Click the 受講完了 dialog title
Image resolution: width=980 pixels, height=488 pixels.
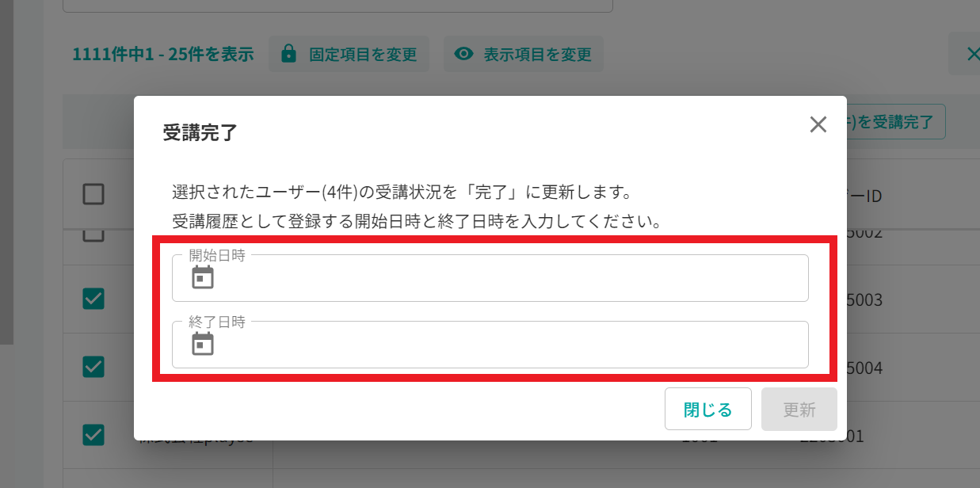(200, 132)
